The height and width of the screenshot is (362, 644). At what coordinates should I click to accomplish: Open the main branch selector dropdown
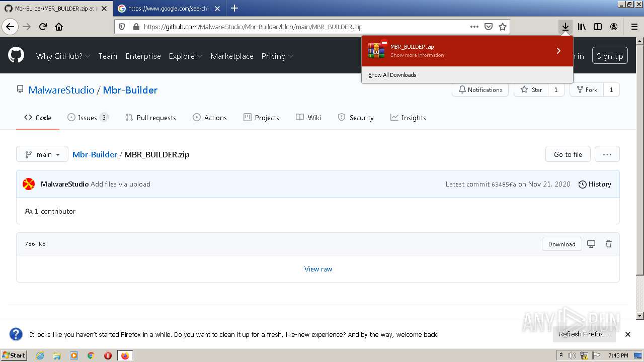tap(42, 154)
